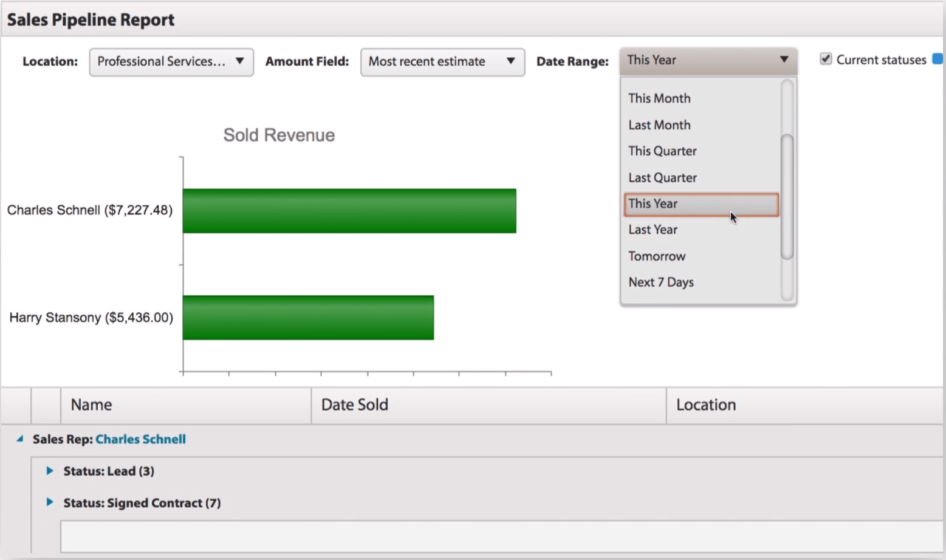946x560 pixels.
Task: Click the Charles Schnell green revenue bar
Action: 349,211
